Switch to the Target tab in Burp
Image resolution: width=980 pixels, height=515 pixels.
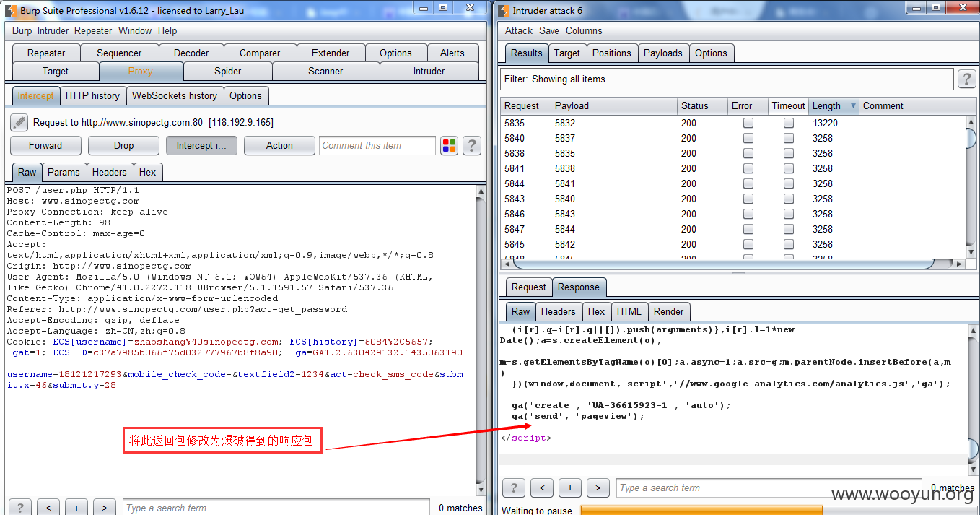56,71
